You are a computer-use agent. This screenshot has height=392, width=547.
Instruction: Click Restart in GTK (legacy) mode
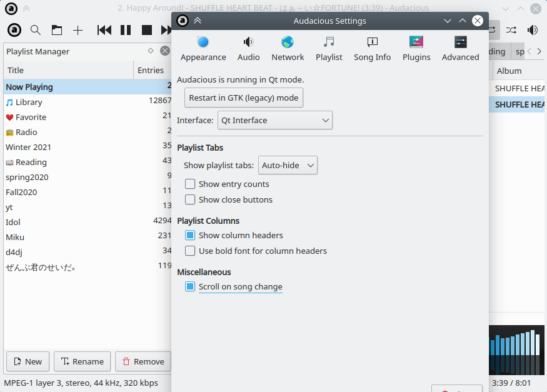(x=244, y=98)
